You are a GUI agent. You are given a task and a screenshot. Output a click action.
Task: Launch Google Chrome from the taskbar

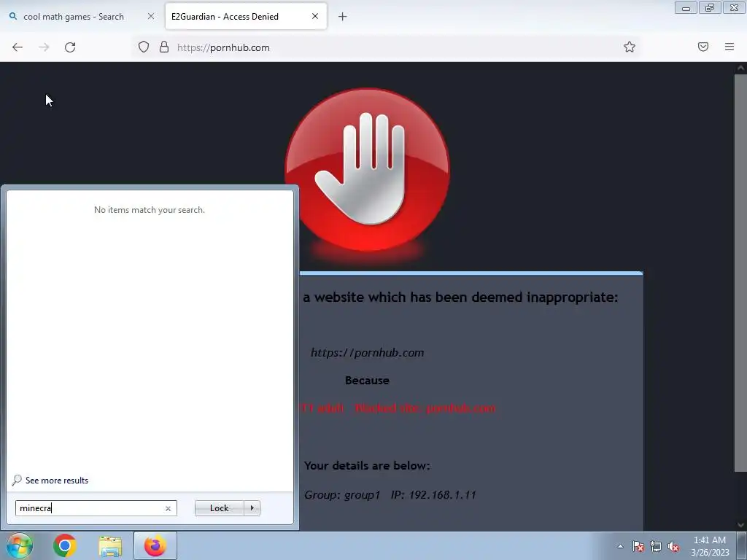coord(65,545)
